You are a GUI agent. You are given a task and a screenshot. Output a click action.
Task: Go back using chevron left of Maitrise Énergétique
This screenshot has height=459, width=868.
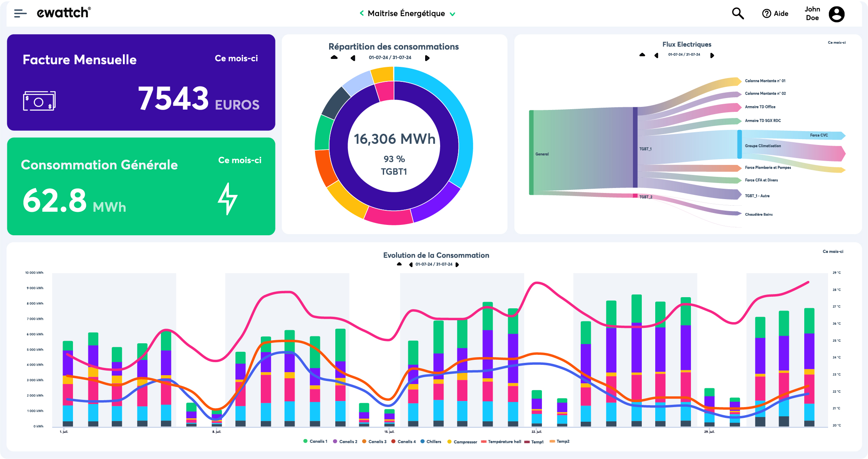click(x=361, y=13)
